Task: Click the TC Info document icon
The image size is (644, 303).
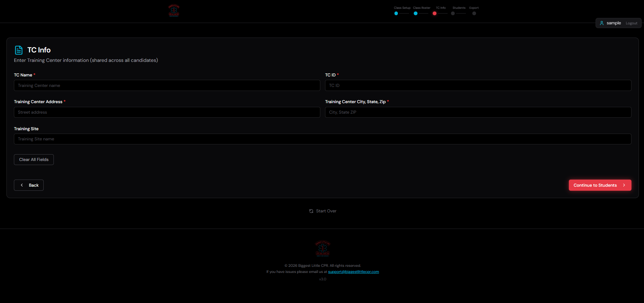Action: point(19,50)
